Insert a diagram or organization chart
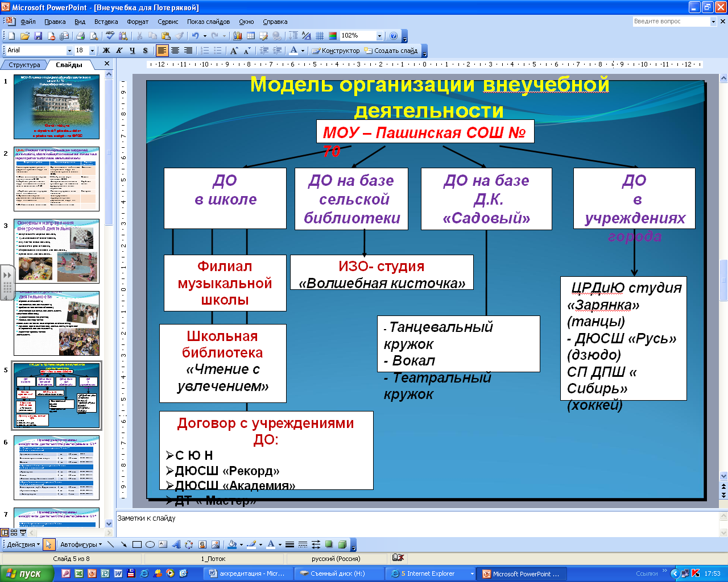This screenshot has width=728, height=582. (189, 544)
